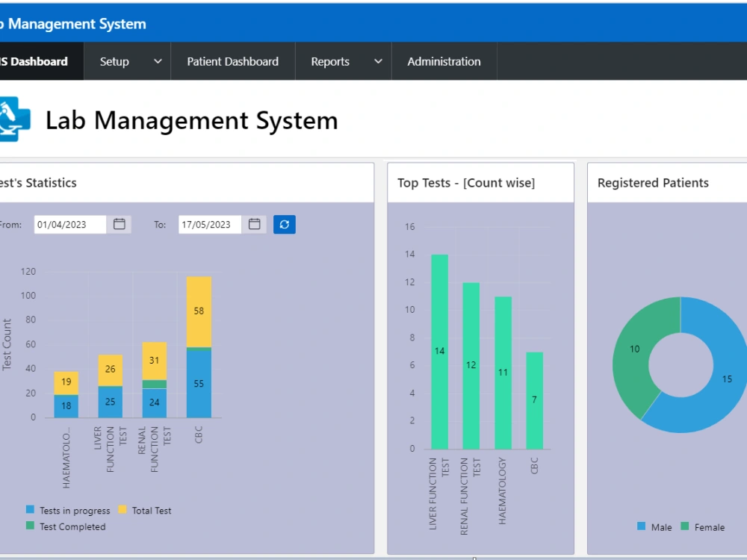The height and width of the screenshot is (560, 747).
Task: Click the Male legend color swatch
Action: point(643,527)
